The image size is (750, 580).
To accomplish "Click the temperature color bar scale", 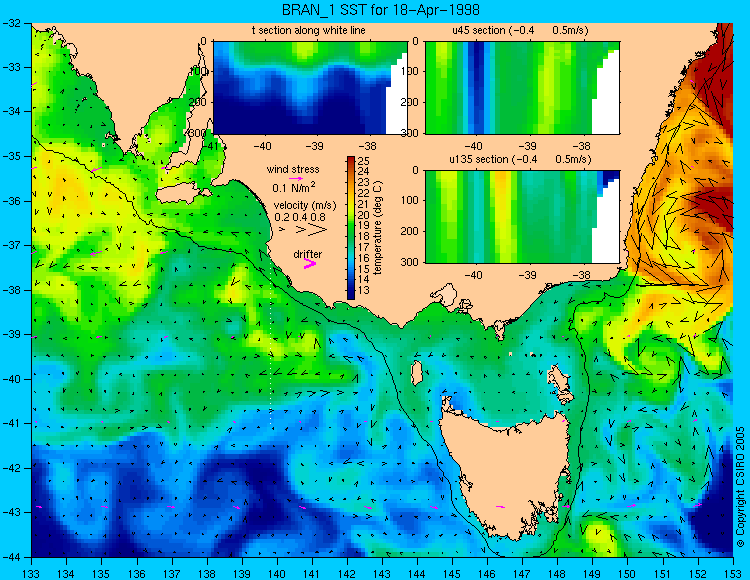I will coord(351,228).
